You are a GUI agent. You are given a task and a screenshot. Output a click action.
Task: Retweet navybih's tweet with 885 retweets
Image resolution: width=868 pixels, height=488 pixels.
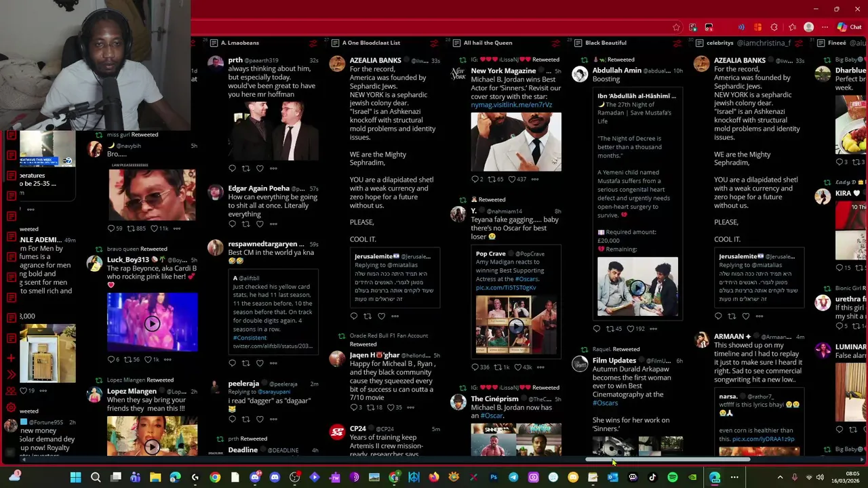(x=131, y=228)
